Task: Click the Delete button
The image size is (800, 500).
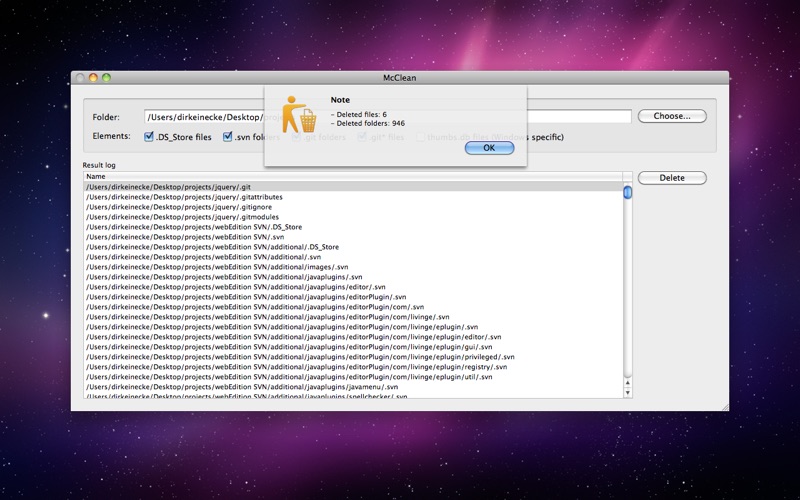Action: click(672, 178)
